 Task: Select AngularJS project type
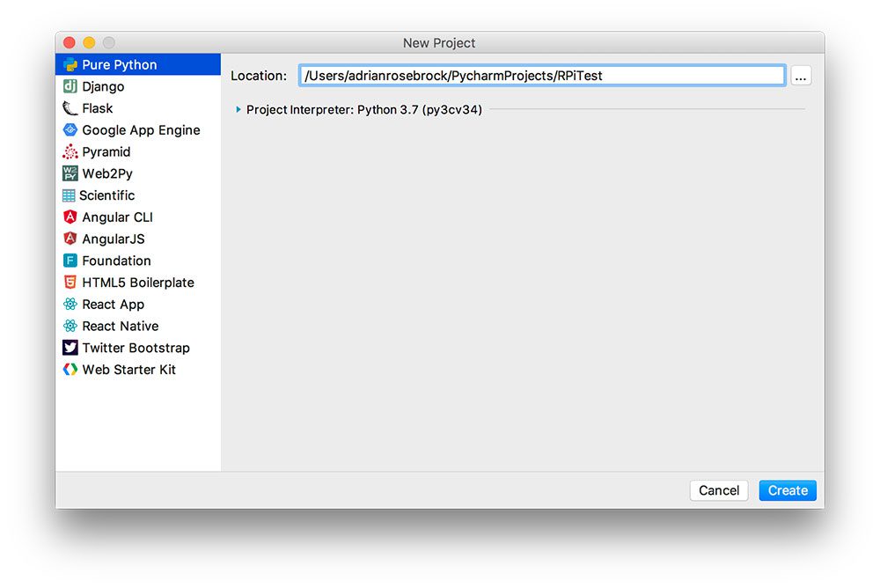point(138,239)
